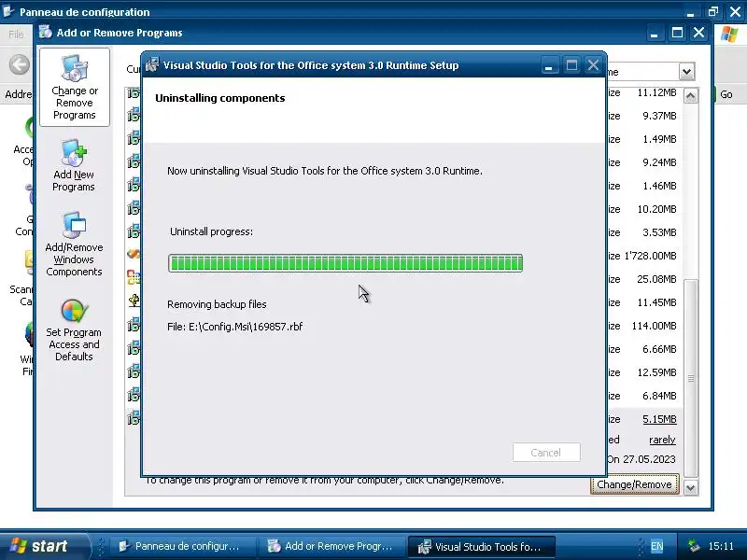Click the Add or Remove Programs title icon
747x560 pixels.
point(46,33)
